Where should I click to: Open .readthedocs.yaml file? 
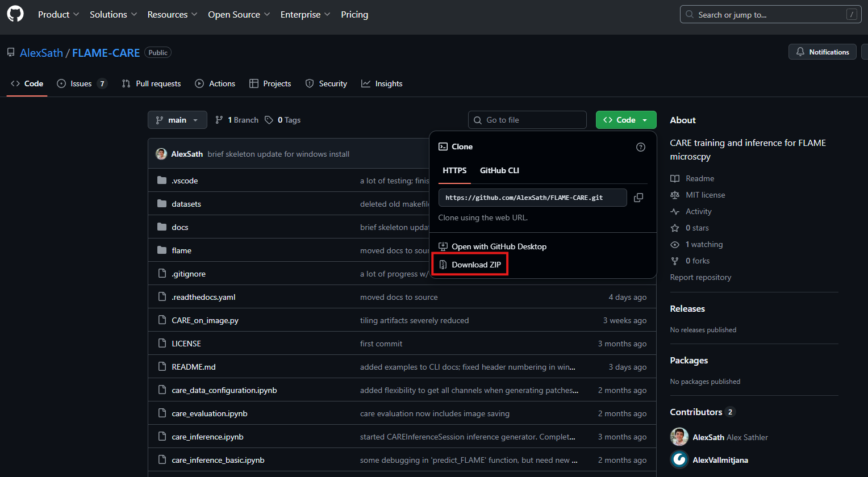[203, 297]
